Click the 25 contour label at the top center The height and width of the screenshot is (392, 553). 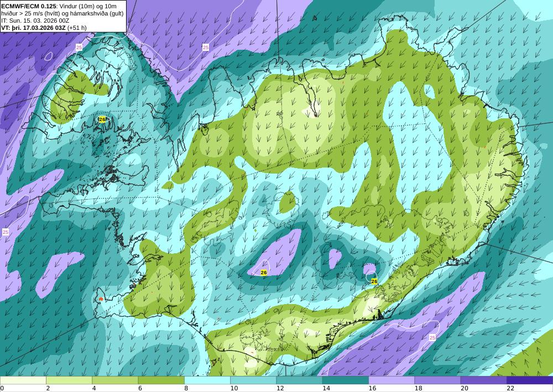tap(206, 47)
